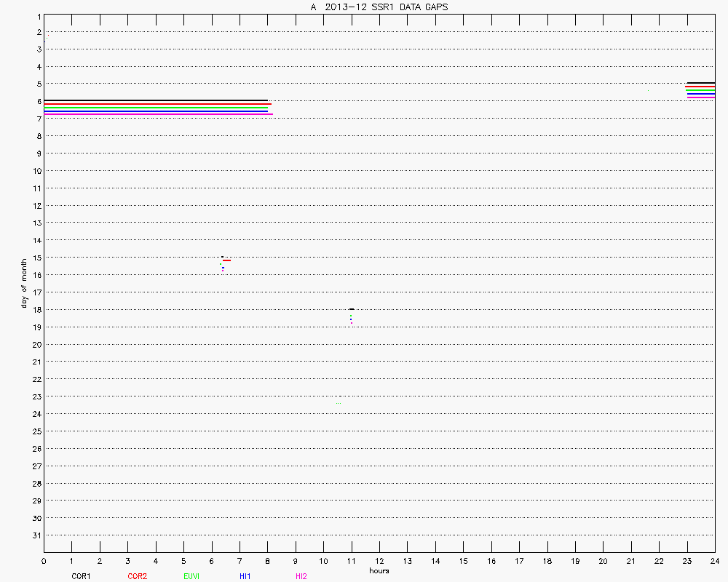Click the blue HI1 legend label
This screenshot has width=728, height=582.
pyautogui.click(x=245, y=576)
